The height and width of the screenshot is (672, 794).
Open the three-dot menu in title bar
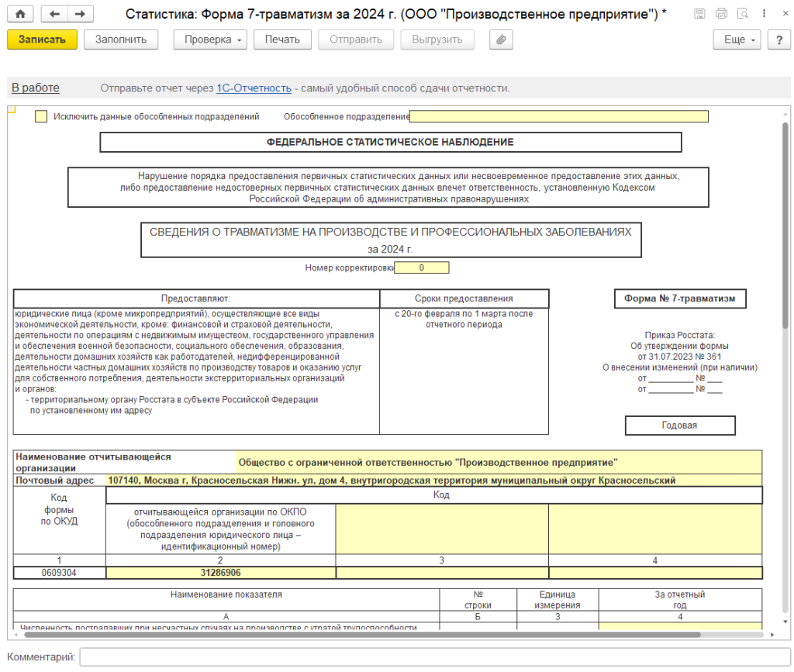point(765,14)
